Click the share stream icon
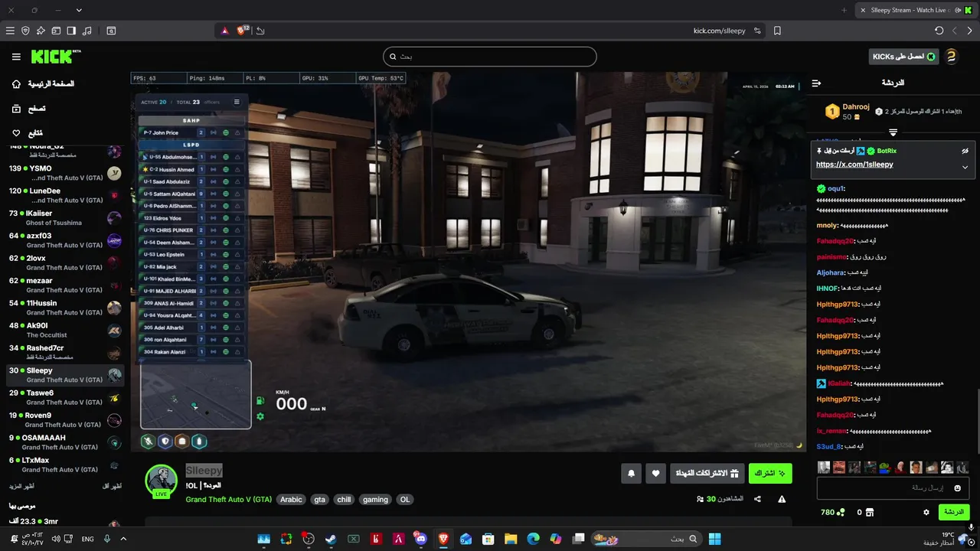 pos(757,499)
